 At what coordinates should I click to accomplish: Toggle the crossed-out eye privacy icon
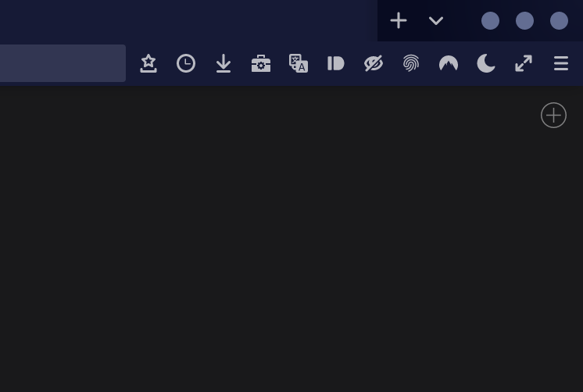click(374, 63)
